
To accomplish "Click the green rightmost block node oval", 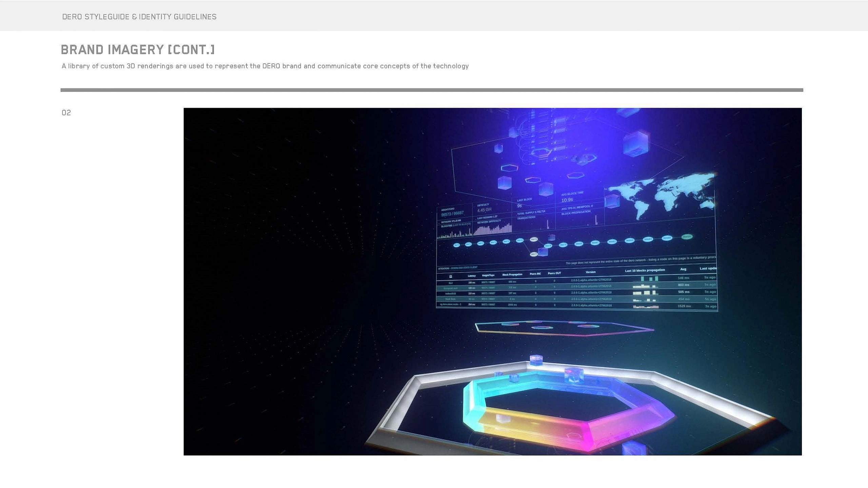I will point(687,237).
